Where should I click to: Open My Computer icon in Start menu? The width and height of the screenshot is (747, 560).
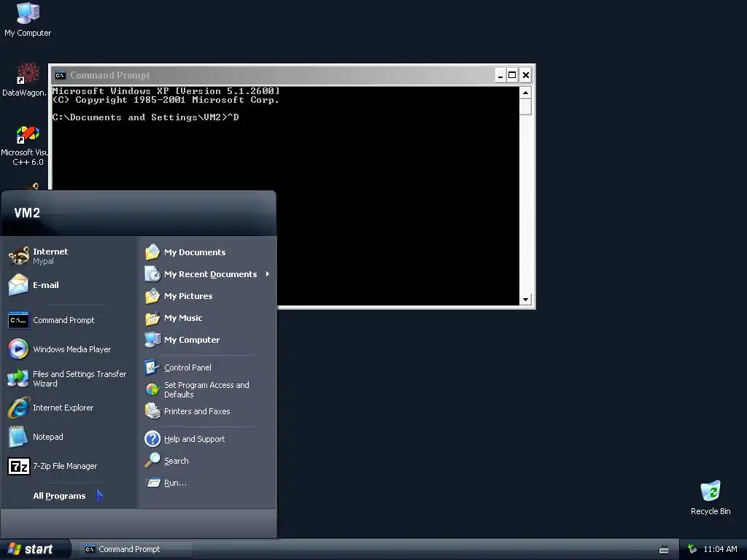[152, 340]
